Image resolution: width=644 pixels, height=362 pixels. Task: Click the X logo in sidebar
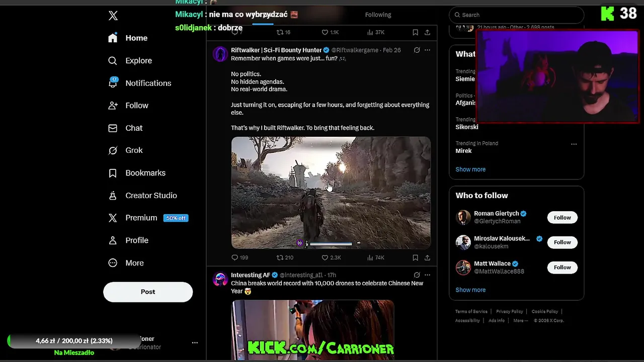point(113,16)
